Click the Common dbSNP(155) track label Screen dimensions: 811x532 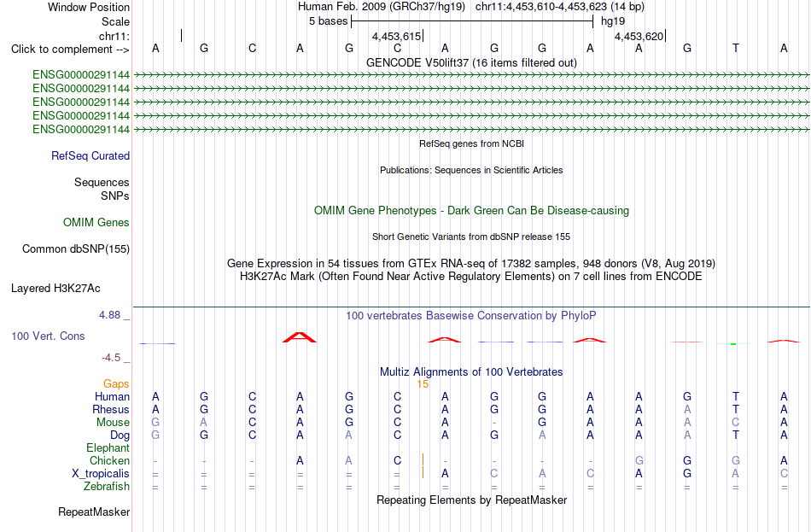tap(75, 249)
